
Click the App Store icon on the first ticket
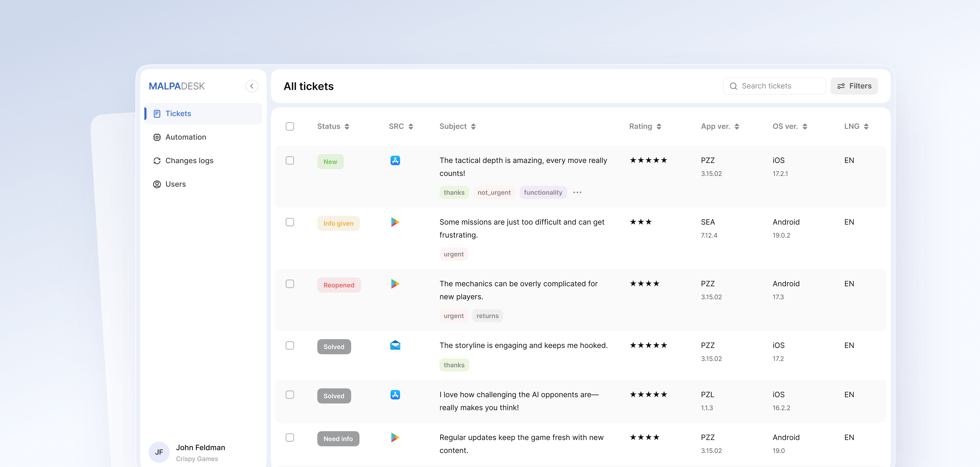(395, 160)
